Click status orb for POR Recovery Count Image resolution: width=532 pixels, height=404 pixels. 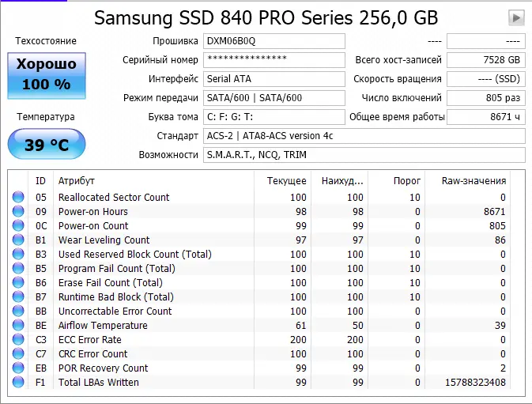(18, 368)
